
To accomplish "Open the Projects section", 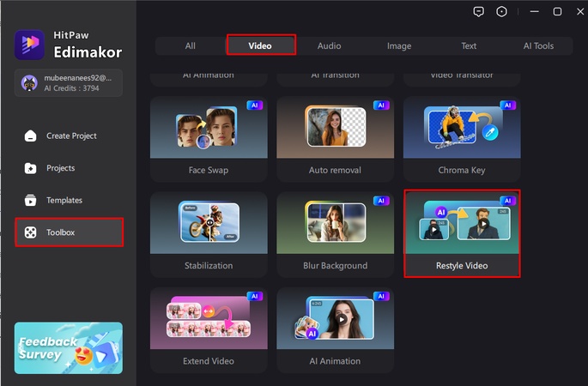I will click(69, 168).
